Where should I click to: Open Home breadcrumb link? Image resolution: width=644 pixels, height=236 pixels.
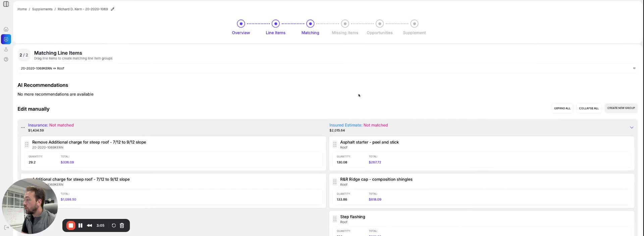(22, 9)
